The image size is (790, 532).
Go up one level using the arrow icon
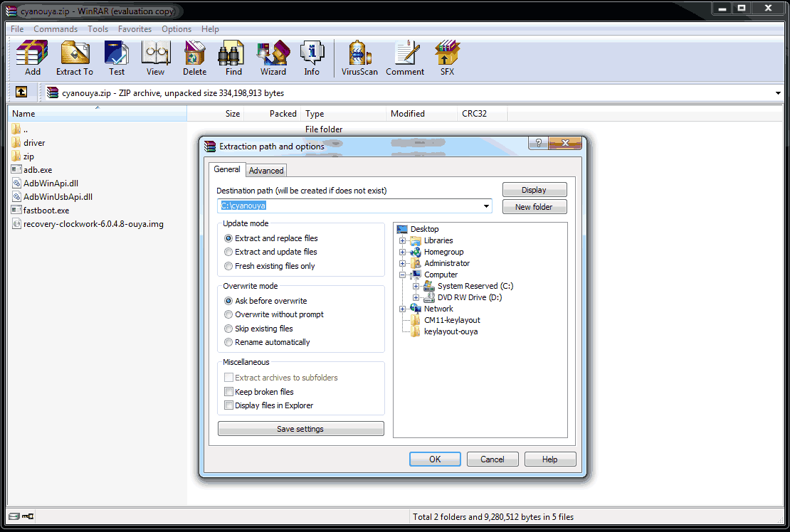click(21, 92)
